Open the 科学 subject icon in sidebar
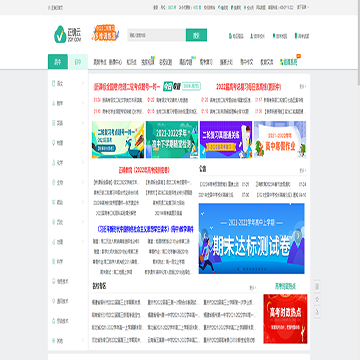Viewport: 360px width, 360px height. [54, 261]
